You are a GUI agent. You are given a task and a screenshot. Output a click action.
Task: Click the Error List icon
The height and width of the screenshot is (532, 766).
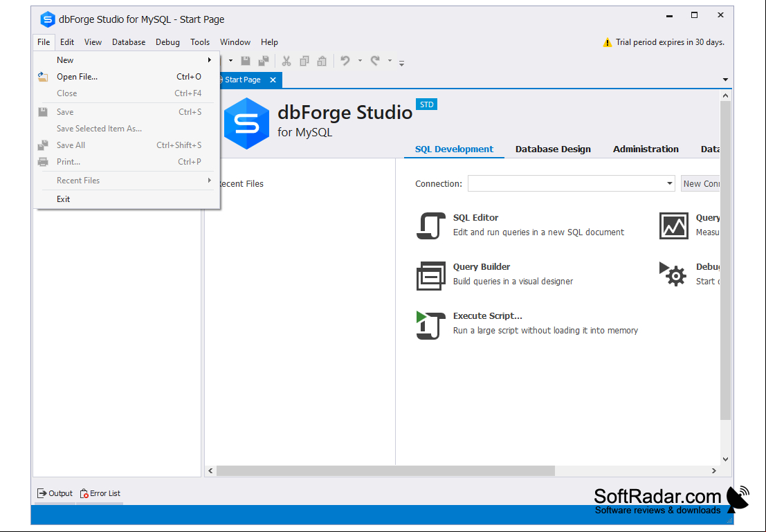click(x=84, y=493)
